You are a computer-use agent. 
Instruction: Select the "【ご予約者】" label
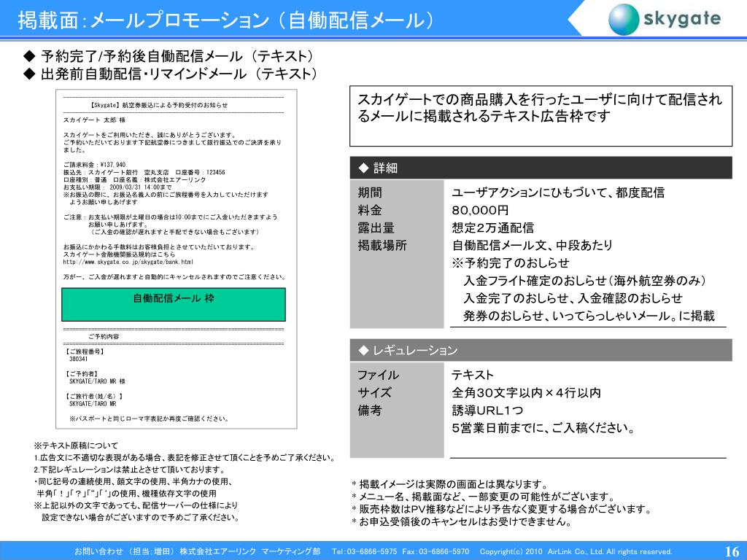tap(81, 374)
